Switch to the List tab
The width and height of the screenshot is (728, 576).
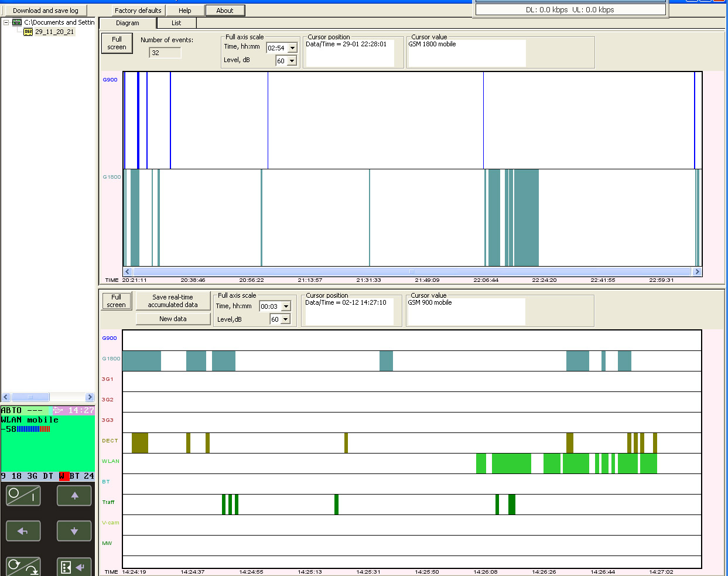[176, 23]
